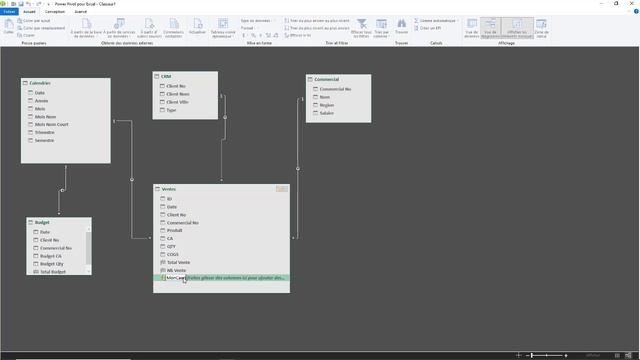Click the scroll down arrow in Budget table

tap(88, 271)
